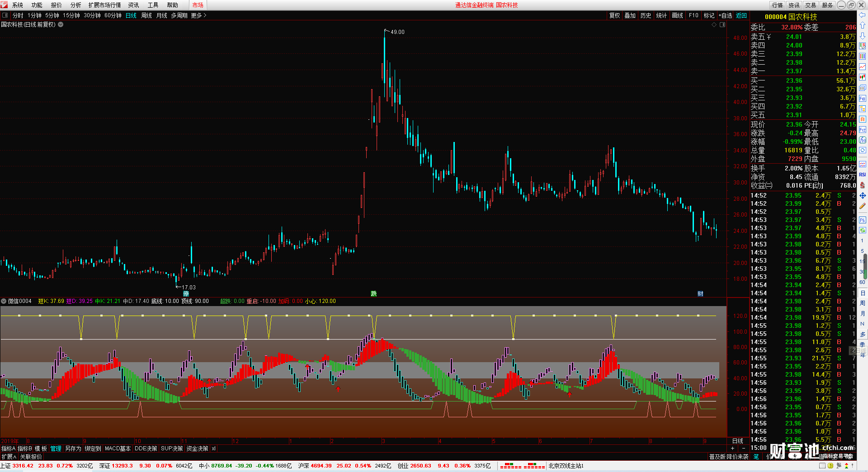Image resolution: width=868 pixels, height=472 pixels.
Task: Open the 行情 button in title bar
Action: pyautogui.click(x=778, y=5)
